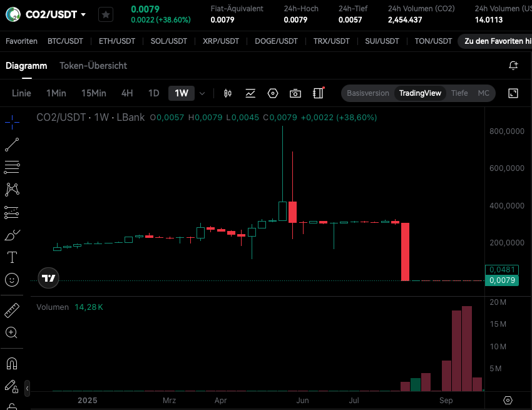Open the Fibonacci retracement tool
Screen dimensions: 532x410
pos(12,167)
